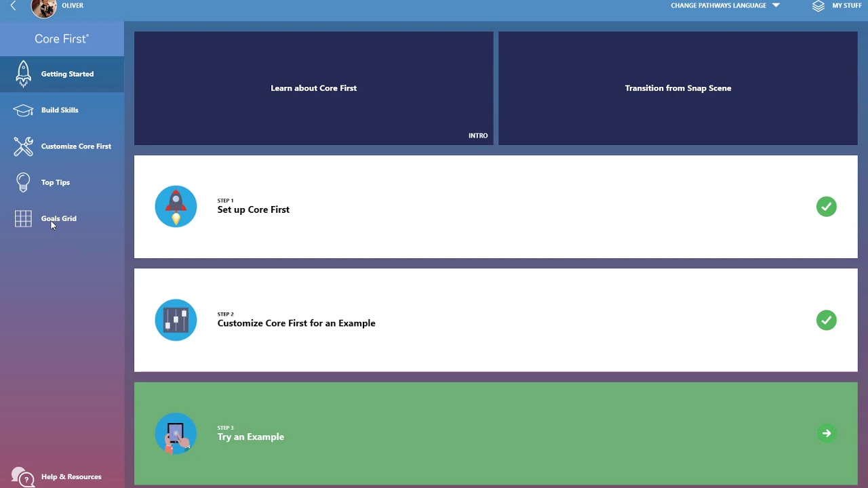Click the INTRO label on the tile
This screenshot has height=488, width=868.
(x=478, y=136)
